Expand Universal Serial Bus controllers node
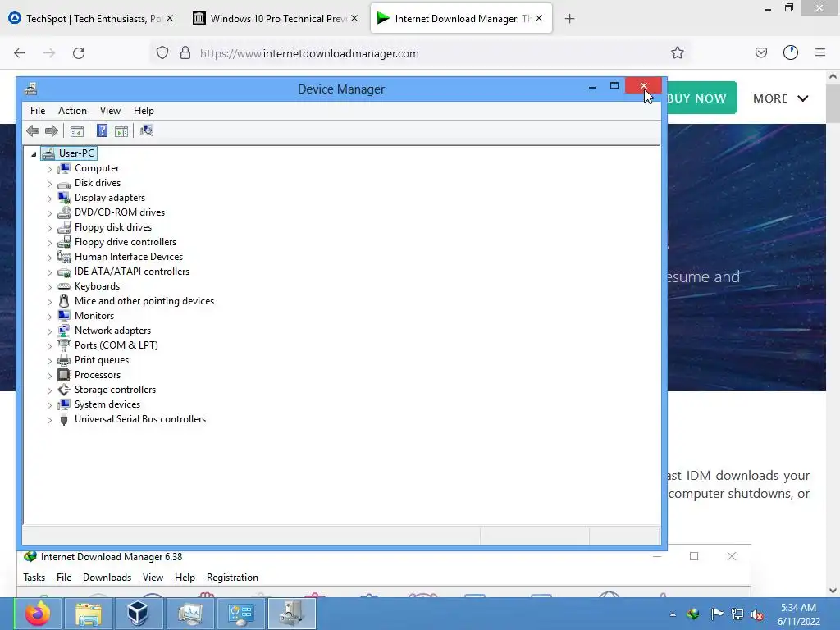 click(49, 420)
